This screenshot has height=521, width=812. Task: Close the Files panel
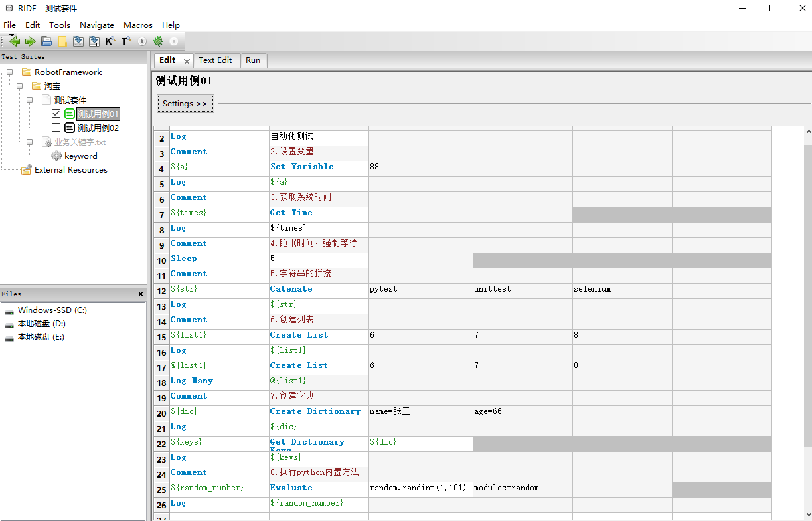pyautogui.click(x=141, y=294)
